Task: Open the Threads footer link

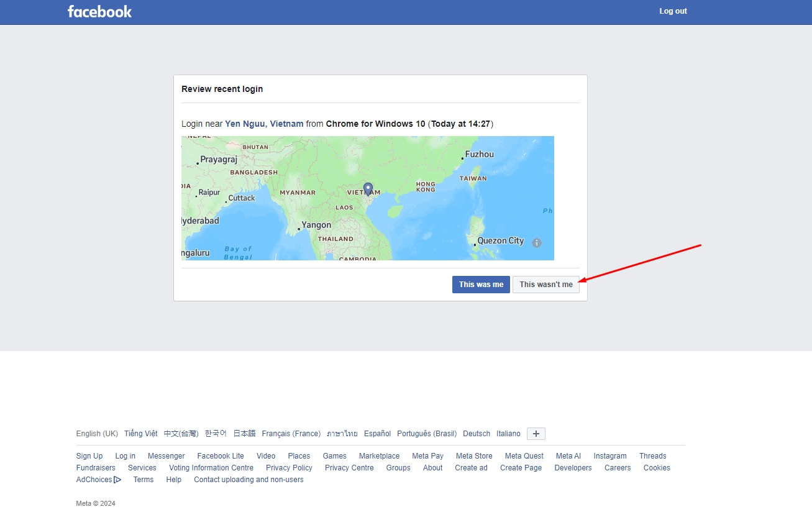Action: (x=653, y=456)
